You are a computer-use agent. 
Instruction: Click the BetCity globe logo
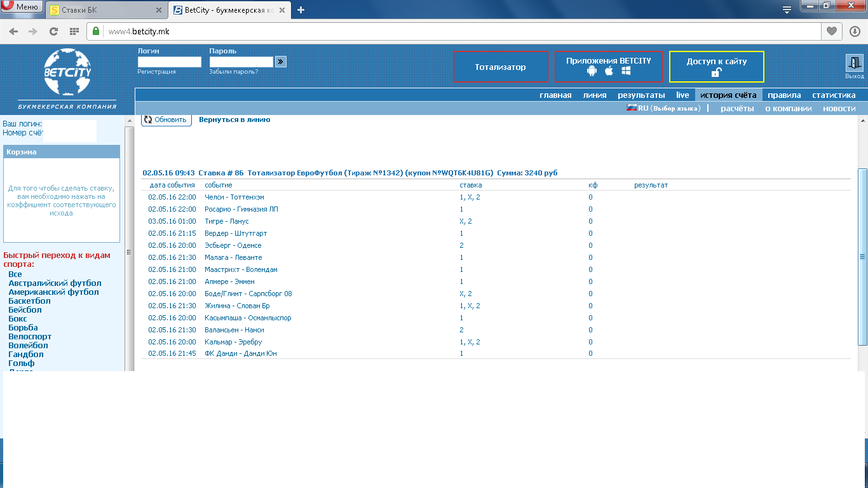[67, 72]
